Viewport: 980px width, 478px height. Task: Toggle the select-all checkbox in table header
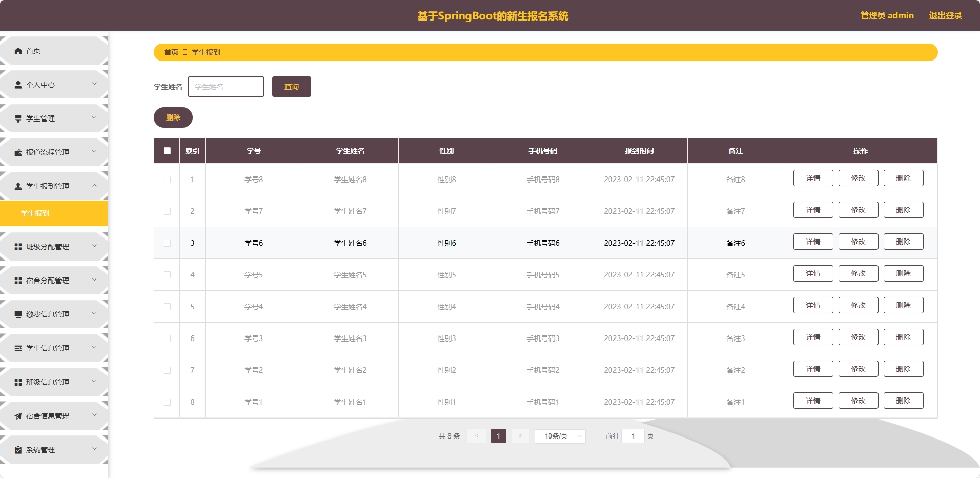click(167, 151)
